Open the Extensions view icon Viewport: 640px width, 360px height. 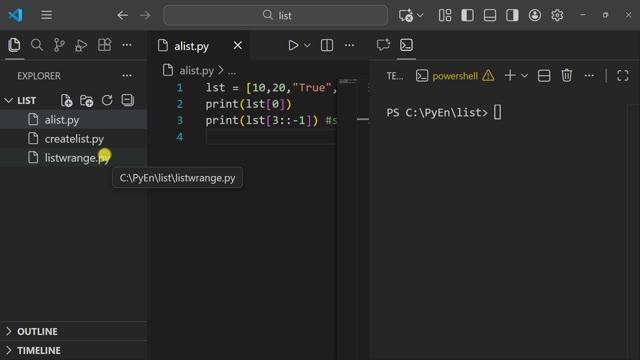104,45
